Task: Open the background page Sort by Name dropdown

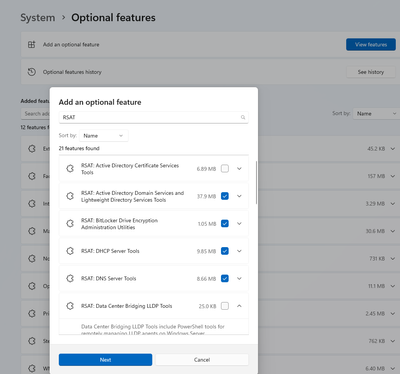Action: pyautogui.click(x=377, y=114)
